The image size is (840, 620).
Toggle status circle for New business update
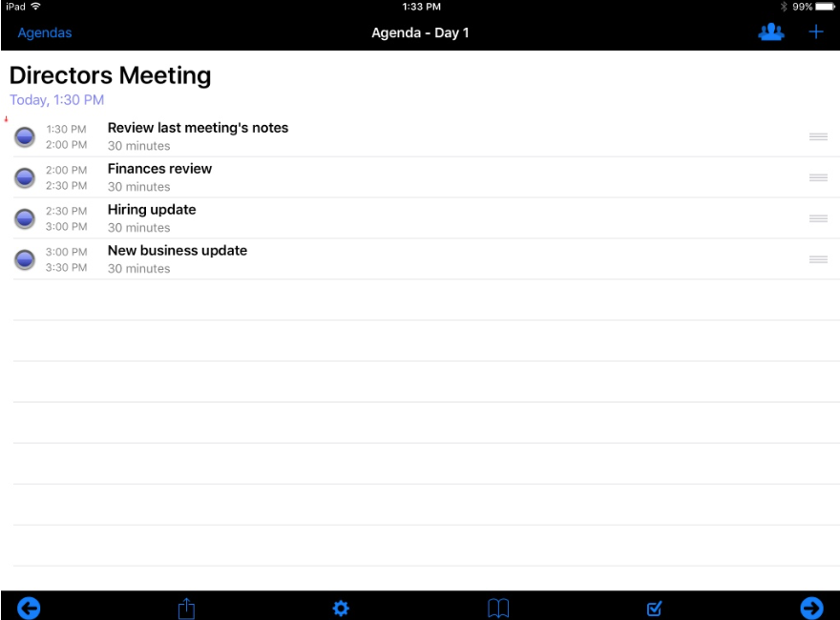25,259
